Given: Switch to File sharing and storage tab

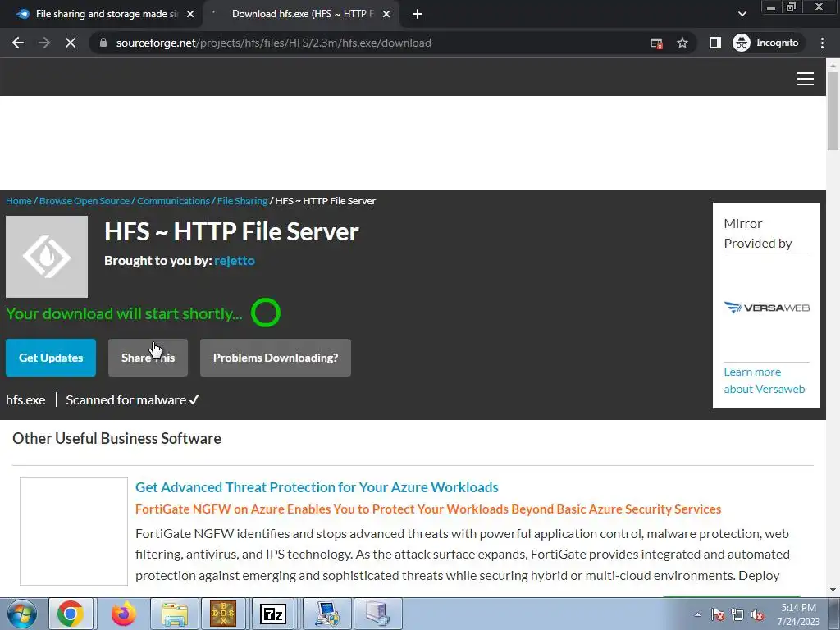Looking at the screenshot, I should tap(101, 14).
